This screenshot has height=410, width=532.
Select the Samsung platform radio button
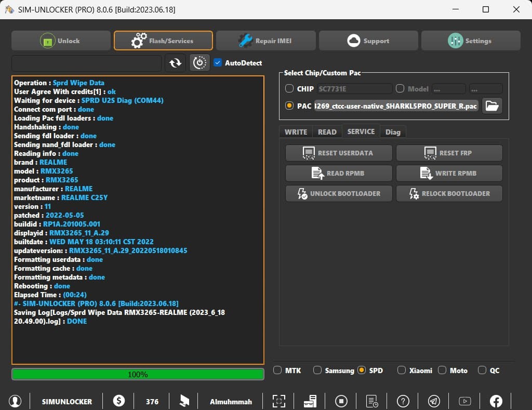pyautogui.click(x=317, y=370)
